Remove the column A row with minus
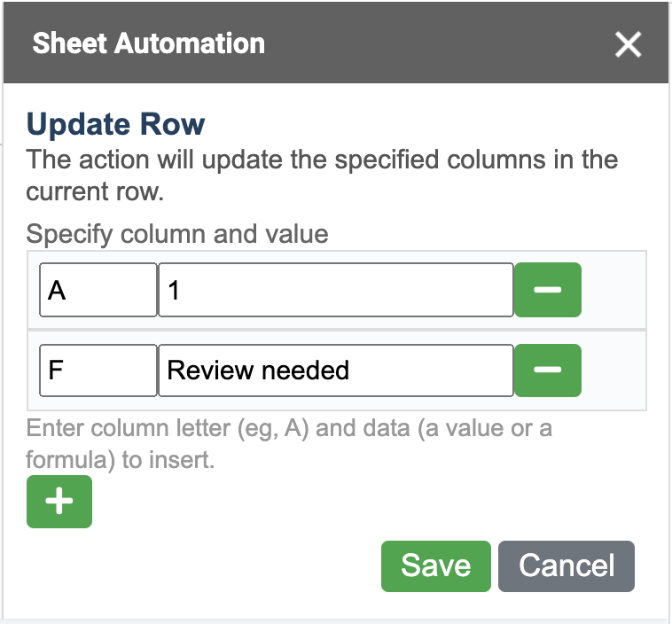Image resolution: width=672 pixels, height=624 pixels. 548,290
